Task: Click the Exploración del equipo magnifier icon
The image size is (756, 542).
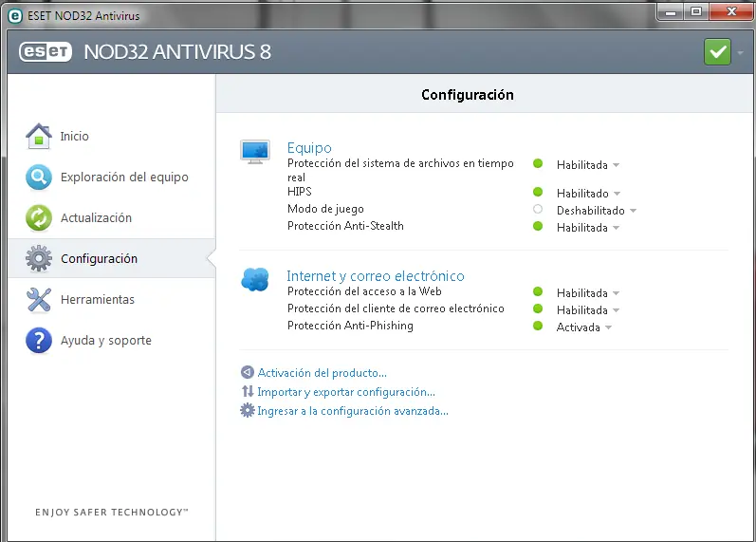Action: pos(39,178)
